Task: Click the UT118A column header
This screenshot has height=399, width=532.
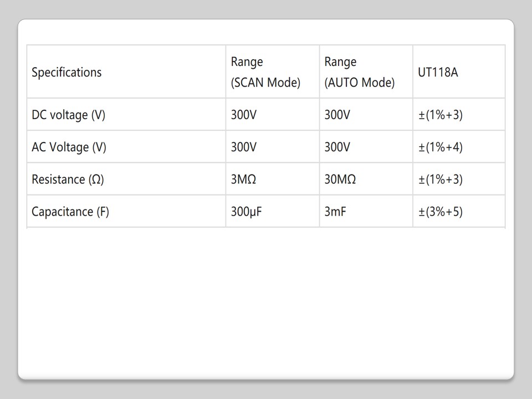Action: coord(438,72)
